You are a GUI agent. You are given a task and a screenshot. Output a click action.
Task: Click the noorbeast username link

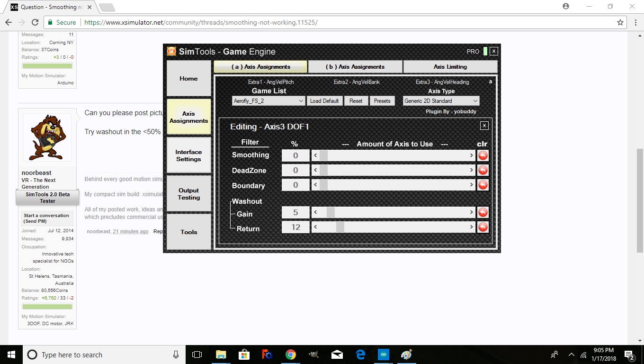point(36,173)
